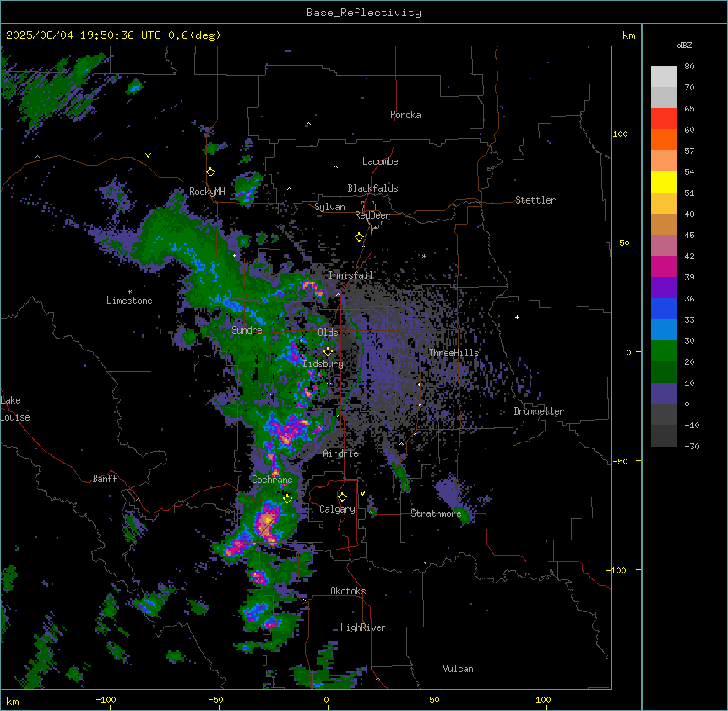Select the Vulcan label

click(x=458, y=669)
